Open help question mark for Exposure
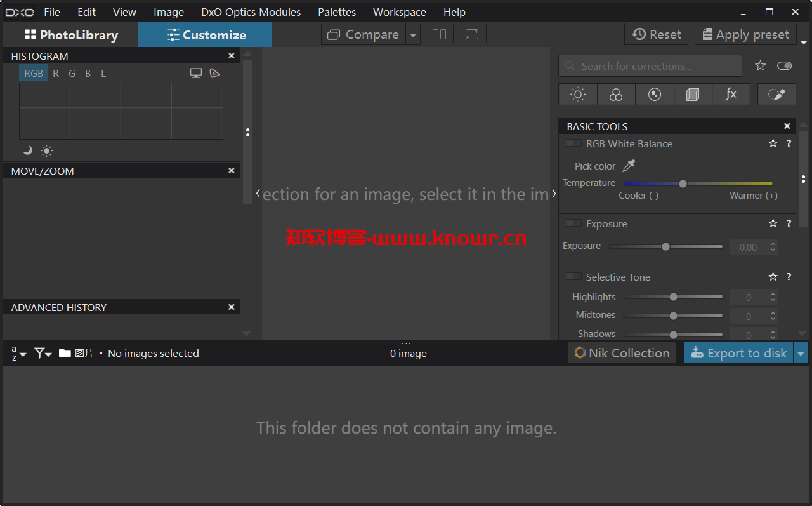Screen dimensions: 812x506 click(789, 223)
